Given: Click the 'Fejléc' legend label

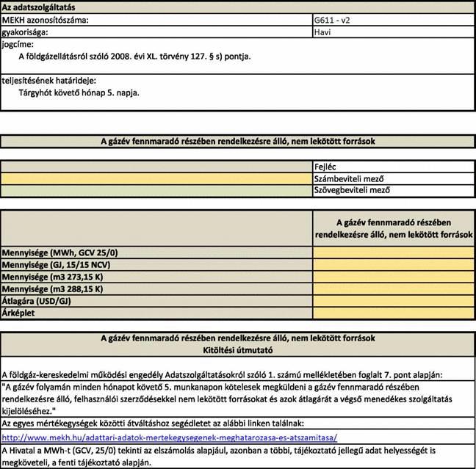Looking at the screenshot, I should tap(325, 167).
